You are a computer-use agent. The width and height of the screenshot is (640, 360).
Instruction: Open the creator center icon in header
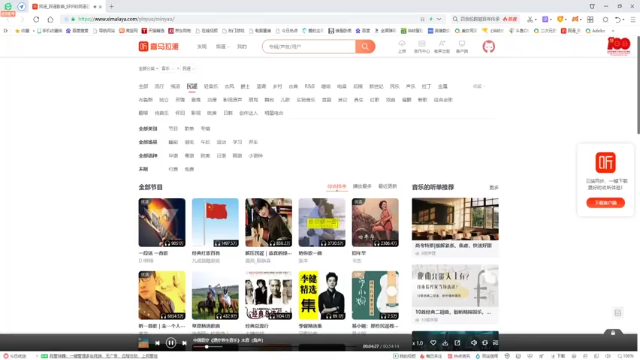pos(422,47)
